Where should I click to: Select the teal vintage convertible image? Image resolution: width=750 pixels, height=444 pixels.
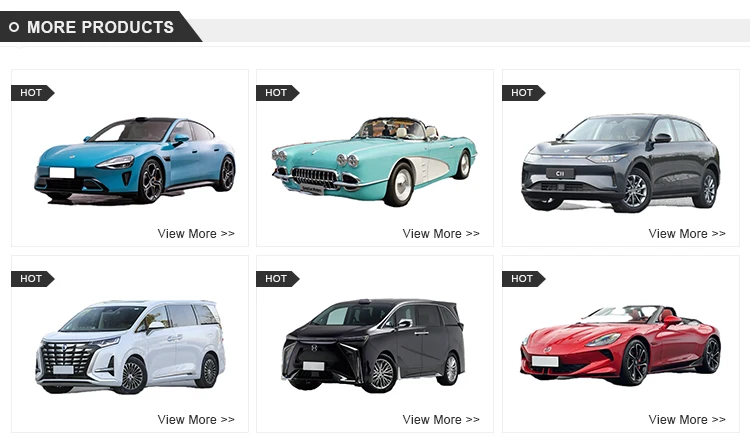click(x=375, y=162)
